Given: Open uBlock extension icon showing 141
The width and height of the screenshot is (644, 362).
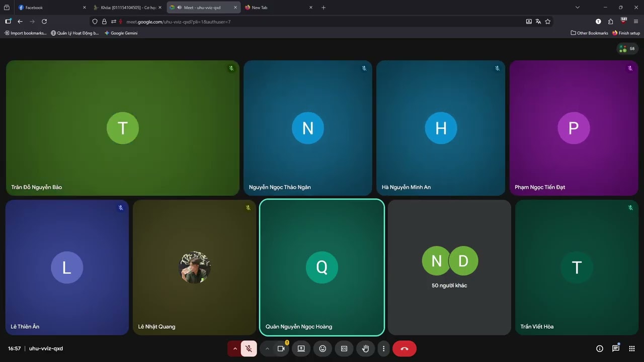Looking at the screenshot, I should point(624,21).
